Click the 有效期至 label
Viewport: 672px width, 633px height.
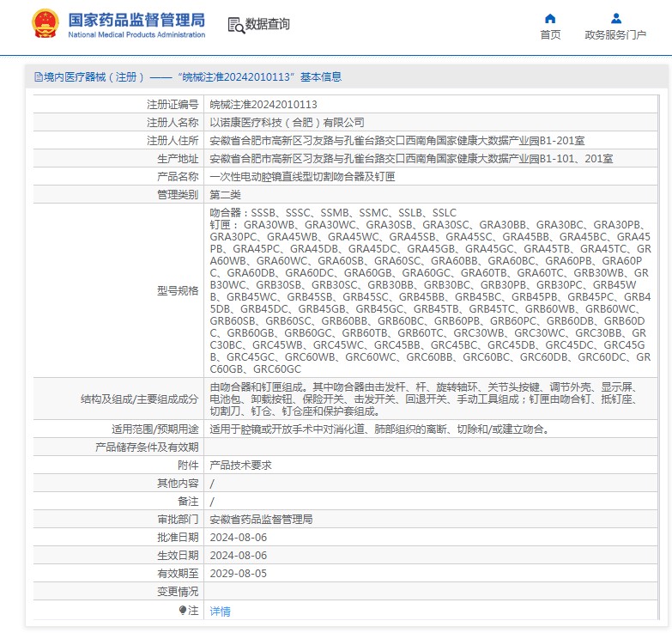(x=178, y=574)
